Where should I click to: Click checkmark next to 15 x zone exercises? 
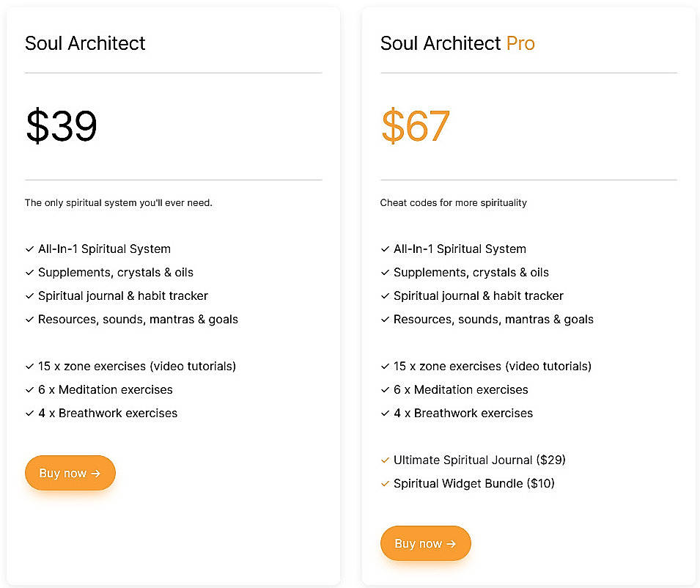tap(29, 366)
